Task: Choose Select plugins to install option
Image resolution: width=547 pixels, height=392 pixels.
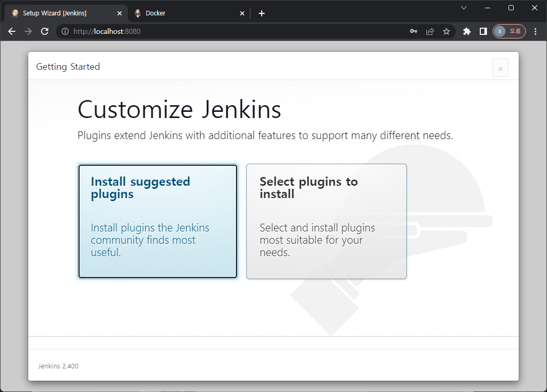Action: 326,222
